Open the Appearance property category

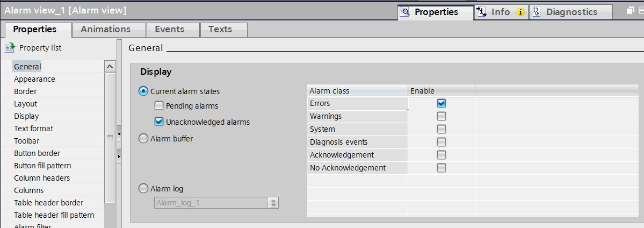34,79
